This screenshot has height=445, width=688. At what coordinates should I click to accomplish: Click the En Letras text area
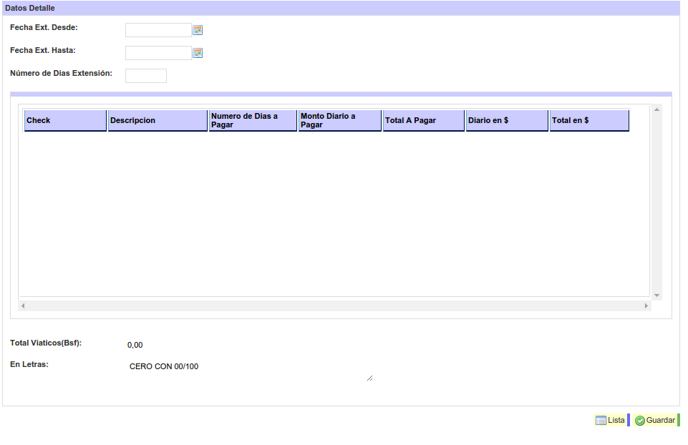pyautogui.click(x=250, y=369)
